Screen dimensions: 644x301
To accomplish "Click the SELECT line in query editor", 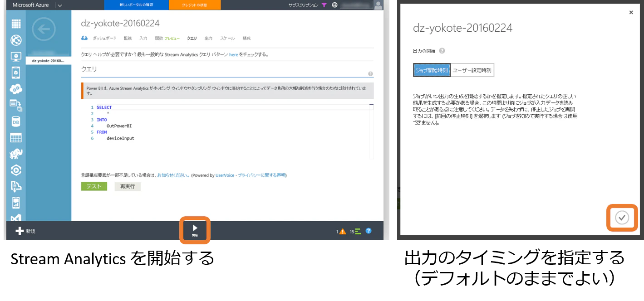I will point(104,107).
